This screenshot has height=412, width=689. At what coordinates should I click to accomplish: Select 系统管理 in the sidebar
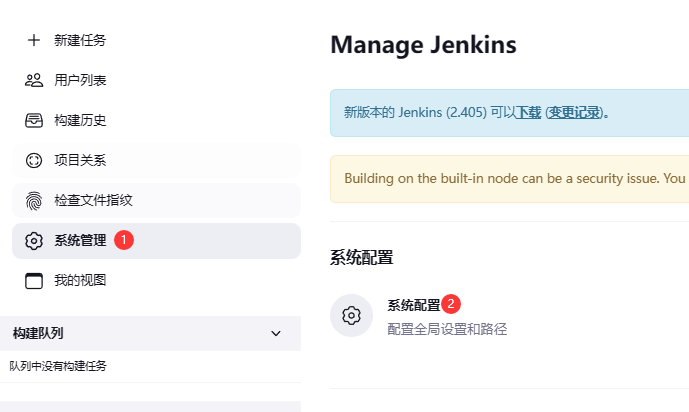(156, 241)
